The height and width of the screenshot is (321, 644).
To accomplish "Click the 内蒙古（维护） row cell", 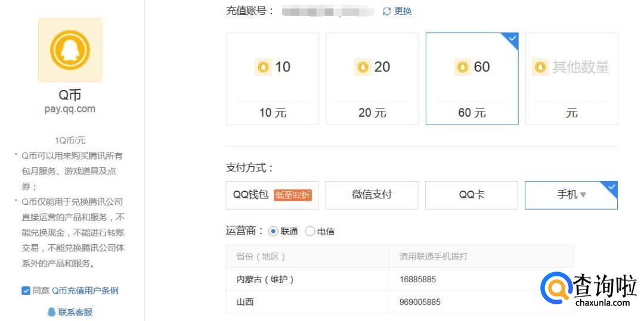I will point(307,279).
